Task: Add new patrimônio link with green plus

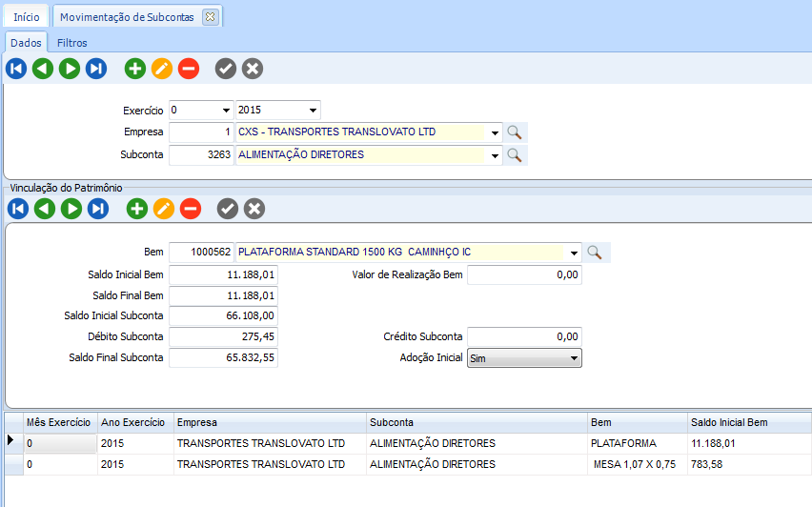Action: coord(137,209)
